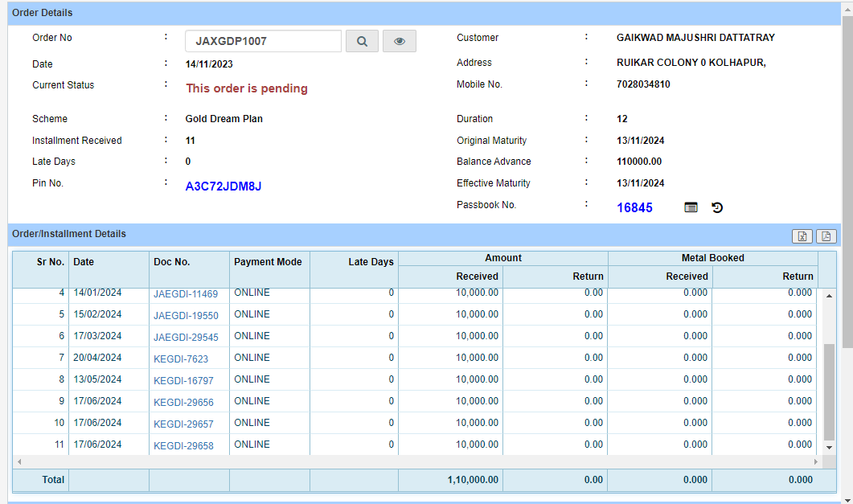Click the installment table scroll-up arrow
Image resolution: width=853 pixels, height=504 pixels.
tap(829, 296)
